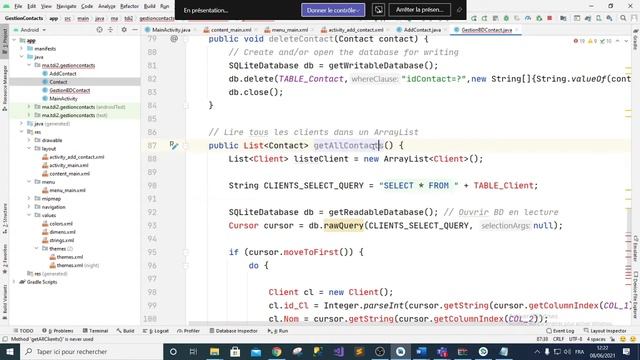Click the CRLF line separator status entry
640x360 pixels.
tap(558, 339)
